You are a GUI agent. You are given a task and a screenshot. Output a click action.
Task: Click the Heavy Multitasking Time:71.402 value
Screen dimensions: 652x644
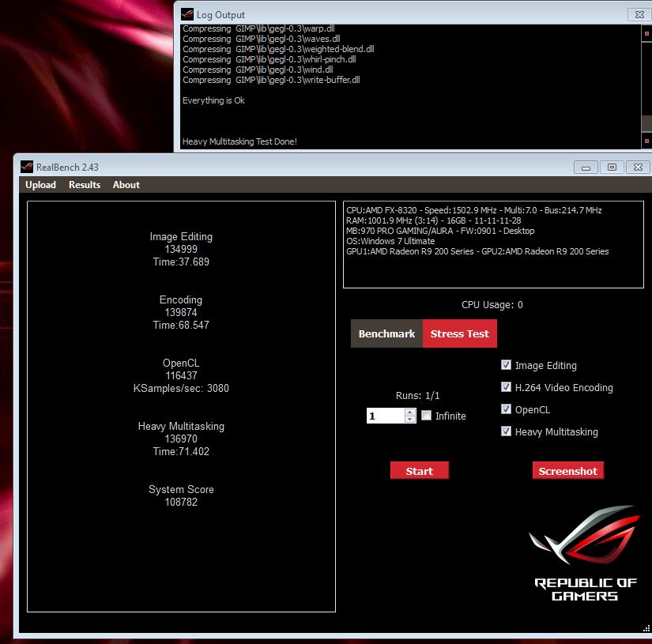click(181, 451)
